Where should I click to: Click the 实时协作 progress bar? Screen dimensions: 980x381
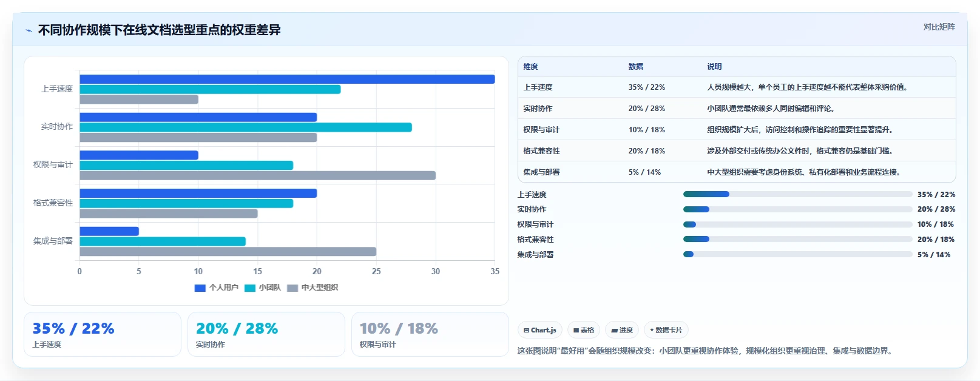tap(797, 209)
